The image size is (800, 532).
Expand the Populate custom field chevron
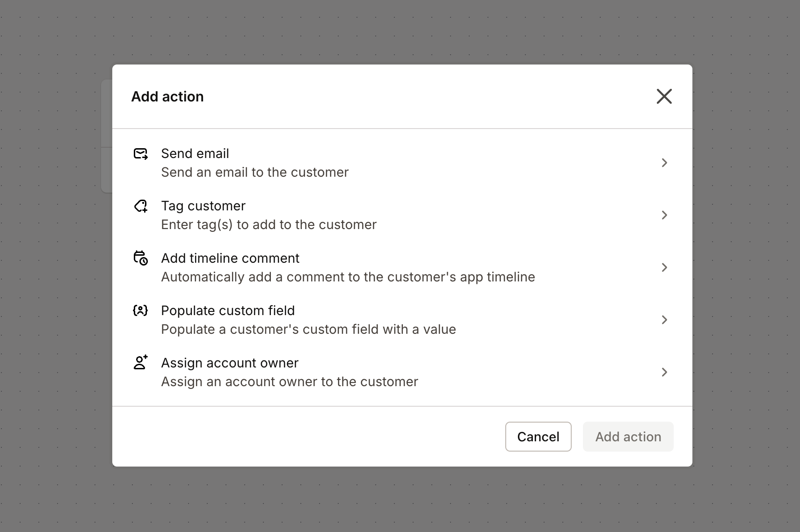(664, 320)
